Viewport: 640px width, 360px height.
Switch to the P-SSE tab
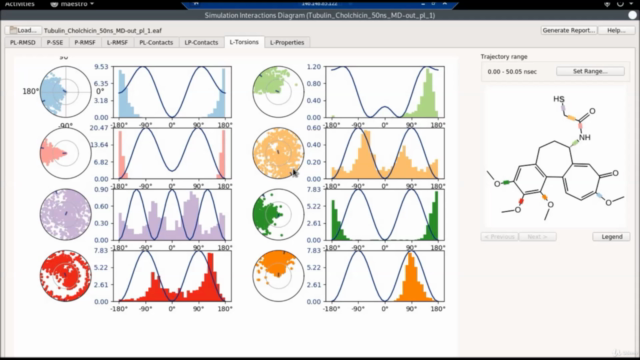[55, 42]
